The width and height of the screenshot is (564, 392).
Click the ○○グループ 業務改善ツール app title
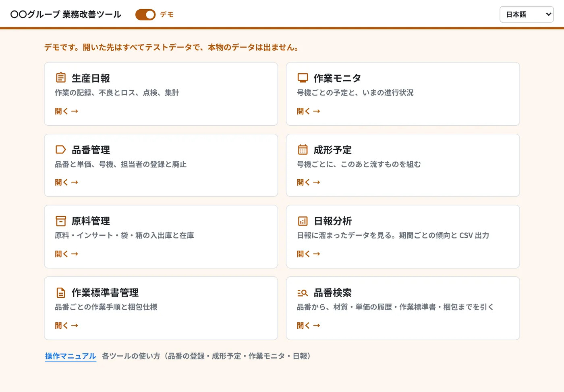click(66, 15)
